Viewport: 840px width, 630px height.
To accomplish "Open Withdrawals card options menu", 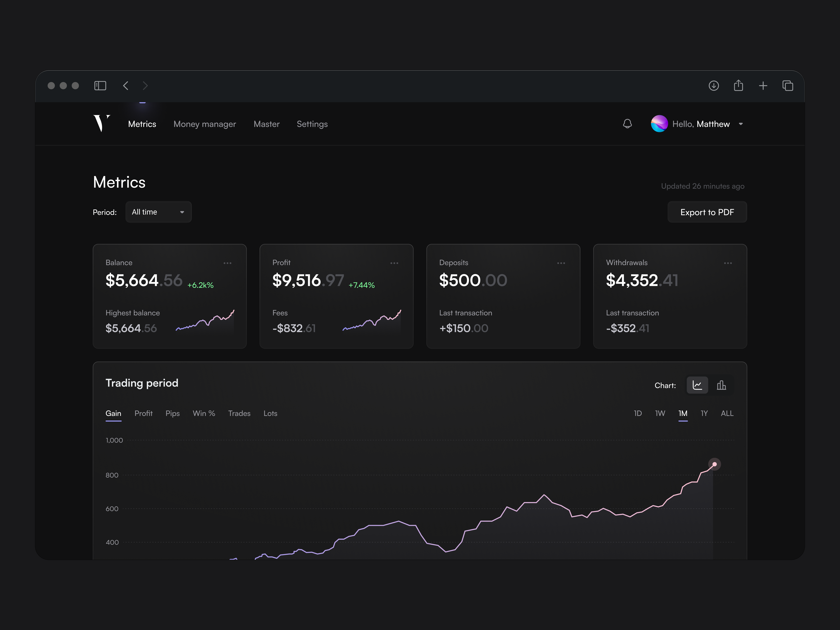I will (728, 263).
